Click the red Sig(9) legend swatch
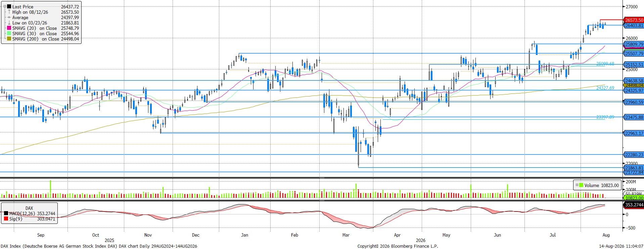 click(6, 219)
